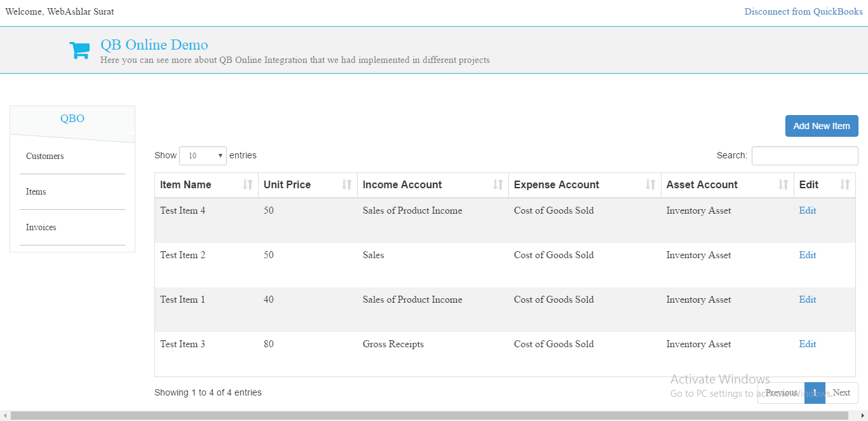Click the scrollbar right arrow
The image size is (868, 421).
tap(863, 416)
